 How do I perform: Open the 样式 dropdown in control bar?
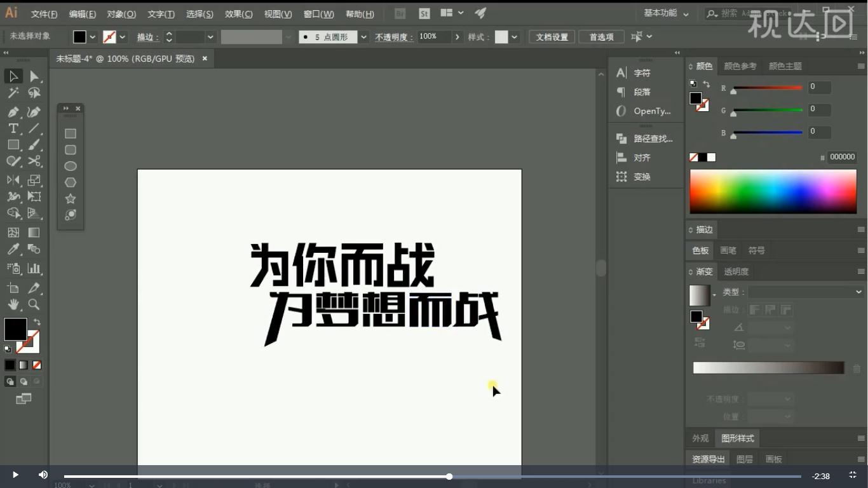click(x=513, y=36)
